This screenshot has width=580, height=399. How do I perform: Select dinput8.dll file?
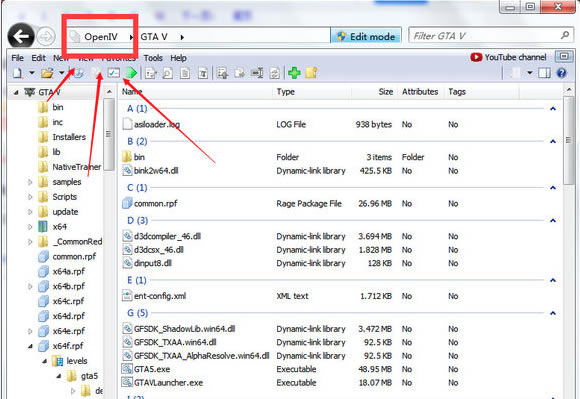pyautogui.click(x=153, y=263)
